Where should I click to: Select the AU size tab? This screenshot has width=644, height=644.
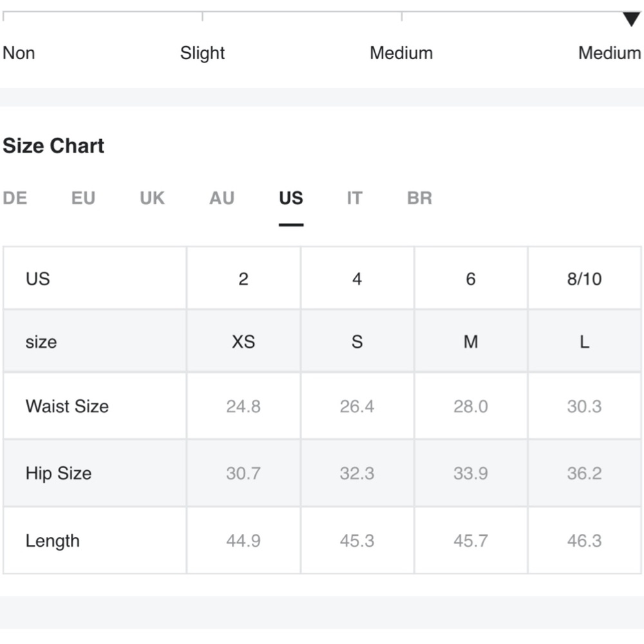coord(222,198)
